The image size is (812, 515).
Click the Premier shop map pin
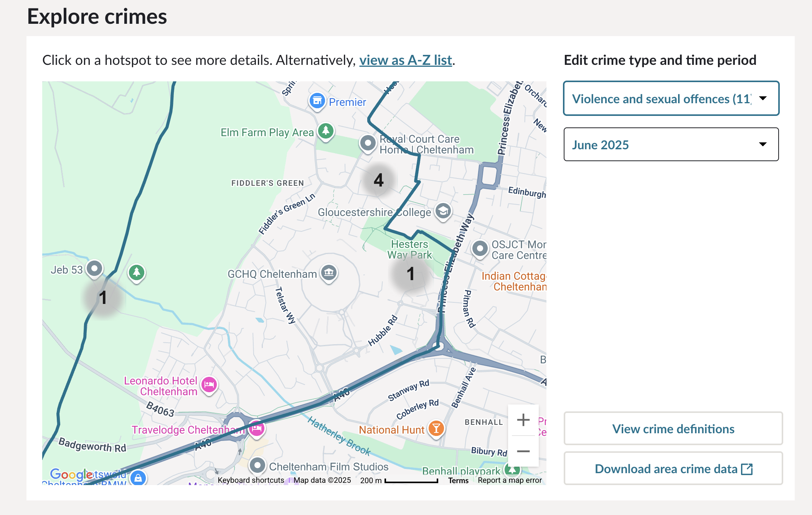click(317, 101)
